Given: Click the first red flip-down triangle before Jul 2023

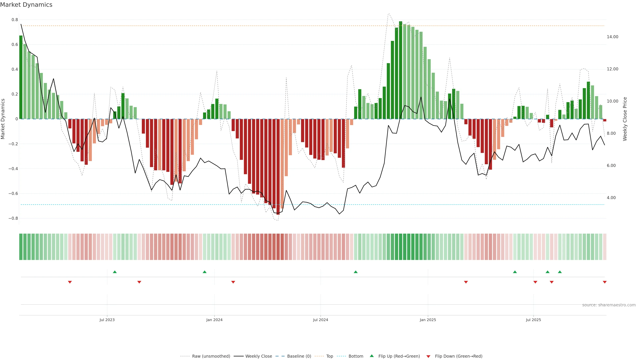Looking at the screenshot, I should tap(70, 282).
